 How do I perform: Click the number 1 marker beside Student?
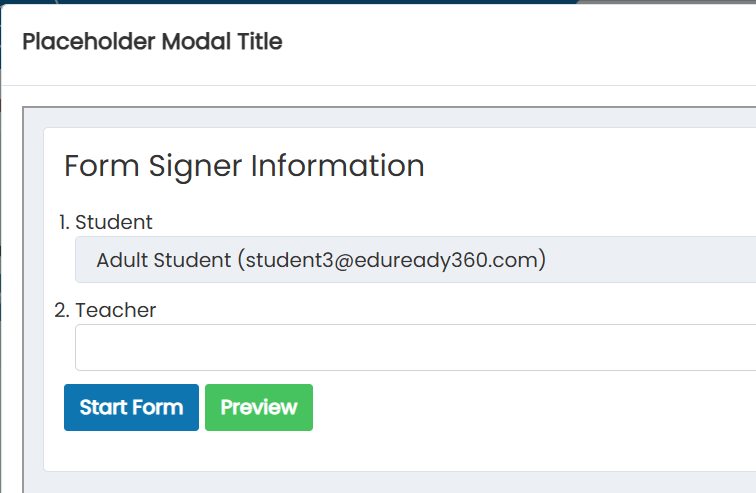(63, 222)
